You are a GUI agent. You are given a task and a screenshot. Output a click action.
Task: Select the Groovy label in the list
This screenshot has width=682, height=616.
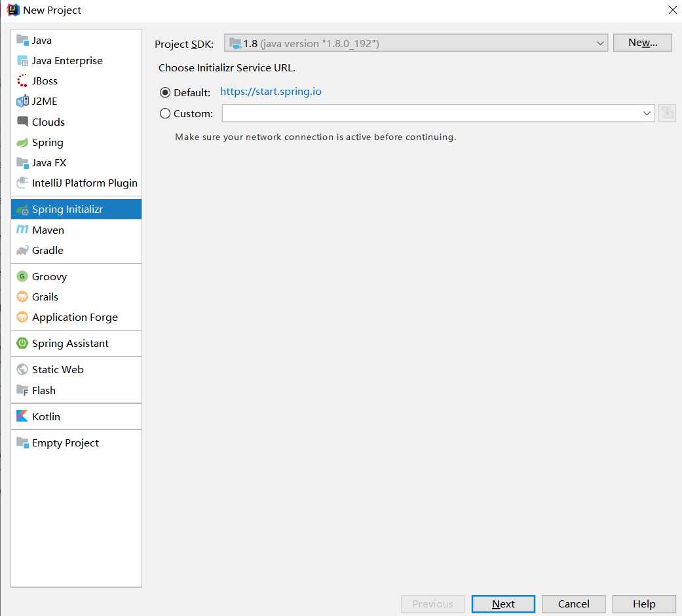click(49, 277)
